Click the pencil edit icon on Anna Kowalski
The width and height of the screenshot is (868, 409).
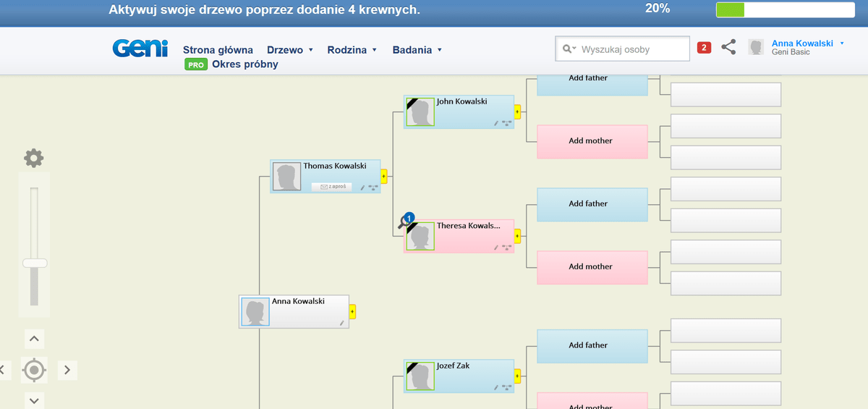[342, 323]
